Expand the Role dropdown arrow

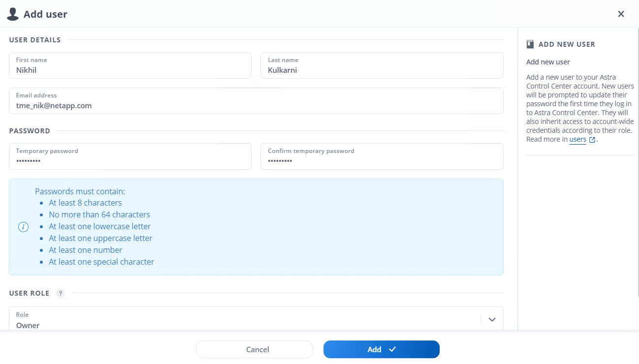click(x=492, y=320)
